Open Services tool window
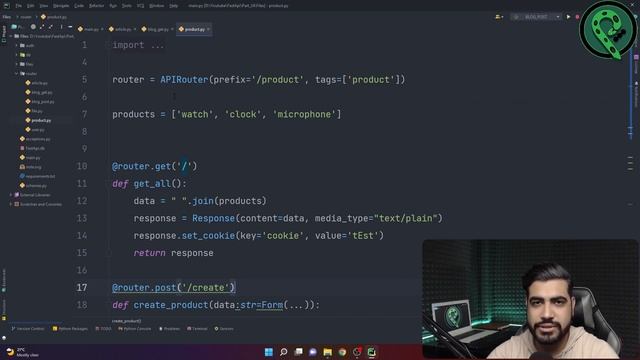640x360 pixels. [x=224, y=329]
